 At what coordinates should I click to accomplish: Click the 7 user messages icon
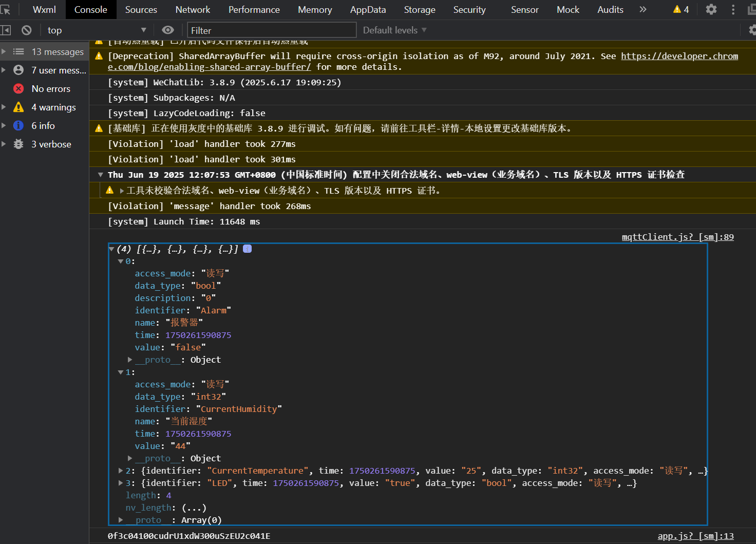click(18, 70)
